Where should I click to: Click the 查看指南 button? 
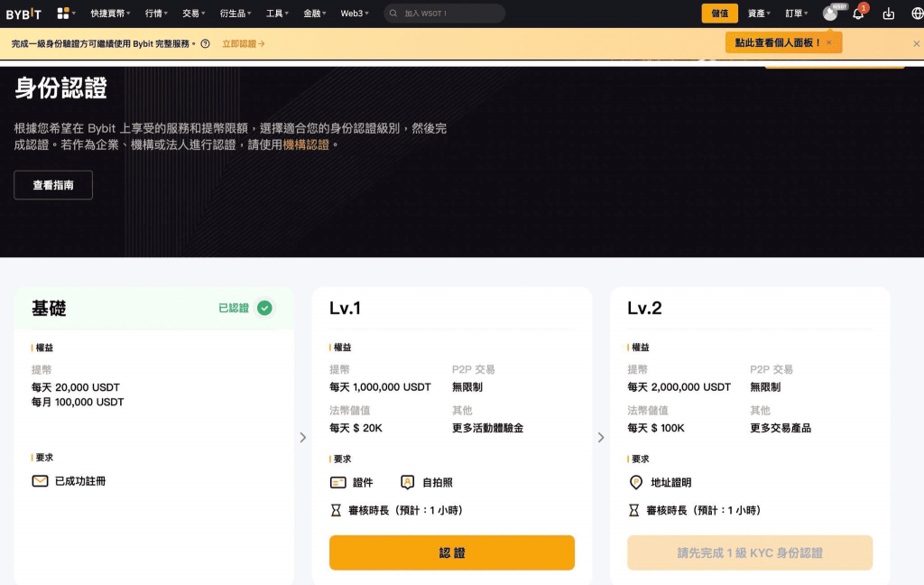pos(53,185)
